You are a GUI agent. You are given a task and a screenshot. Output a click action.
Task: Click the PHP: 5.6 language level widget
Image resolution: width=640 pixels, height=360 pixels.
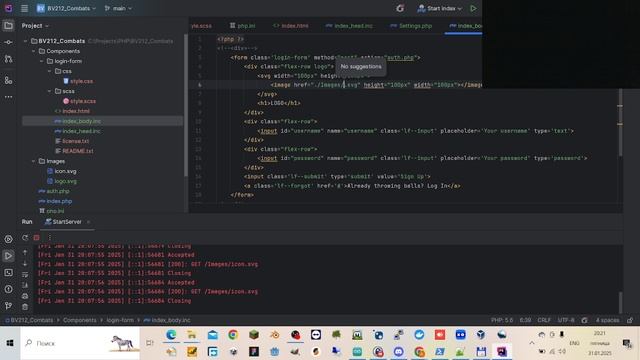click(x=502, y=320)
